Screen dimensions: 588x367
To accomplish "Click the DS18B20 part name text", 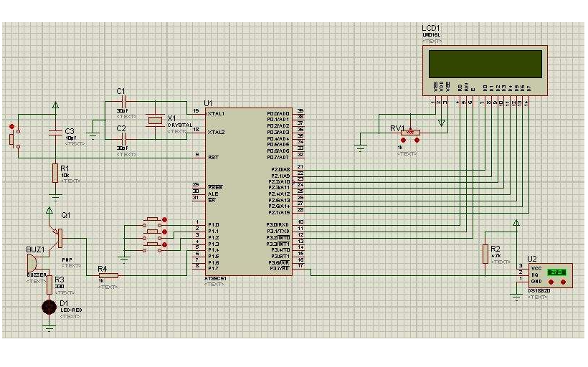I will pyautogui.click(x=539, y=291).
